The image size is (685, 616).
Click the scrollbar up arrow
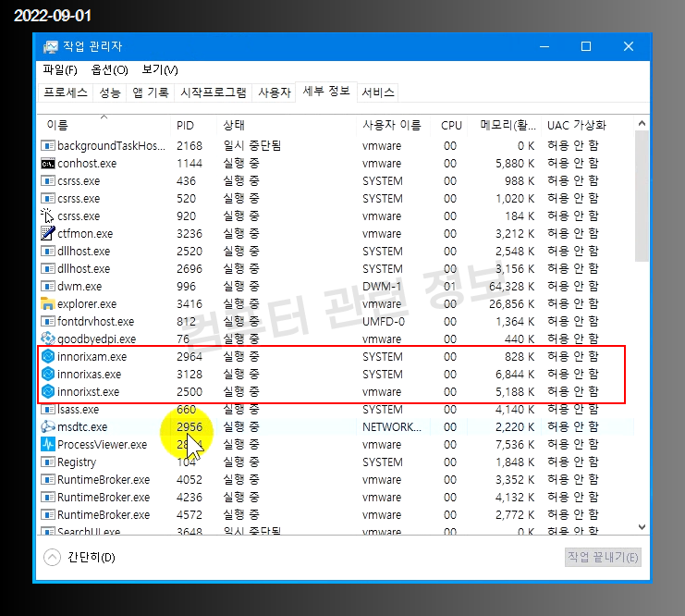[642, 123]
